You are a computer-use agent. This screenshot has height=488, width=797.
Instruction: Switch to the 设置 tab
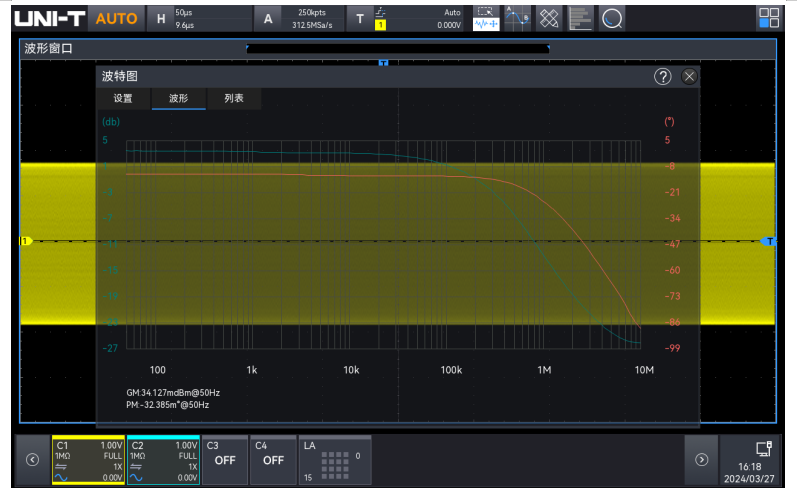pos(123,99)
